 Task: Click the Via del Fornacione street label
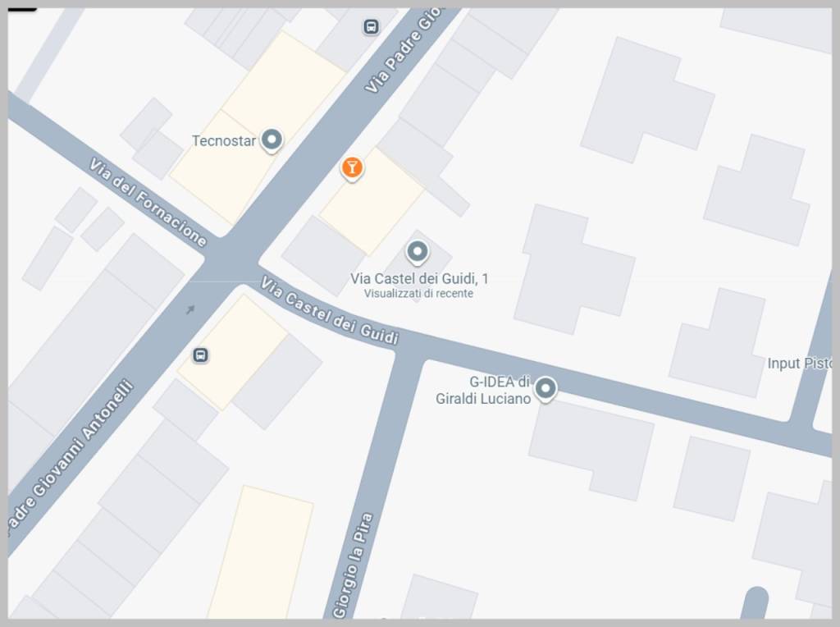tap(148, 202)
